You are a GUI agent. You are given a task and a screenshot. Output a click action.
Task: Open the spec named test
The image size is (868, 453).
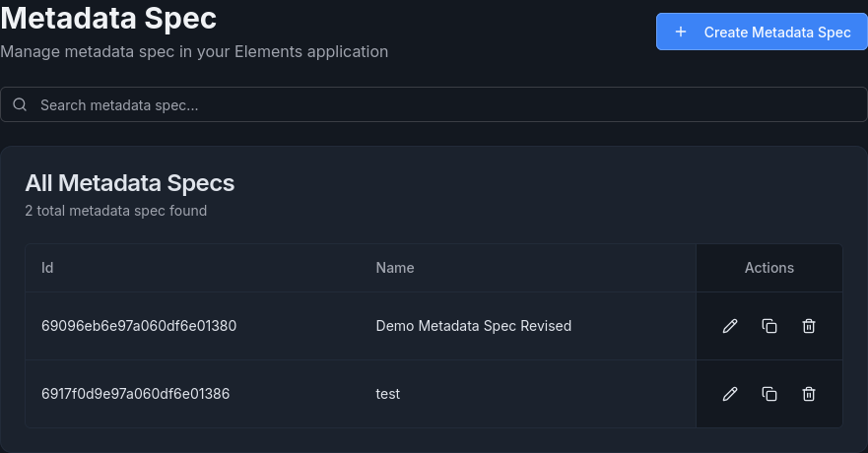coord(388,394)
